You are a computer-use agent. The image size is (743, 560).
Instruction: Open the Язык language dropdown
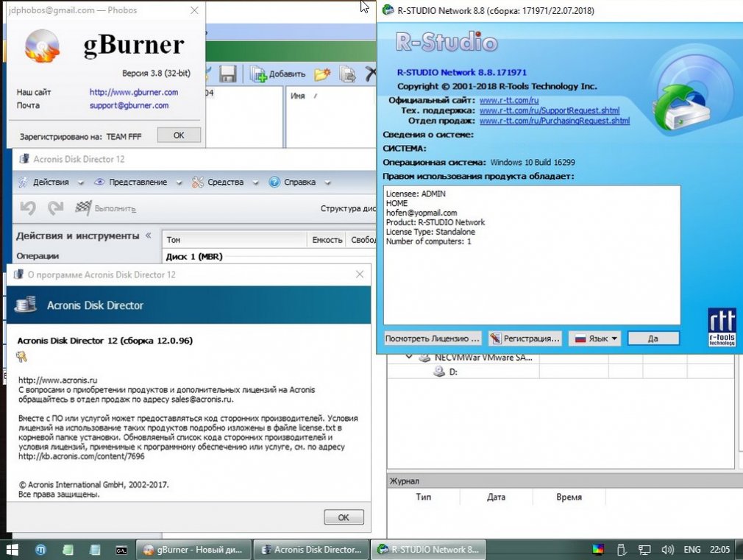point(594,339)
